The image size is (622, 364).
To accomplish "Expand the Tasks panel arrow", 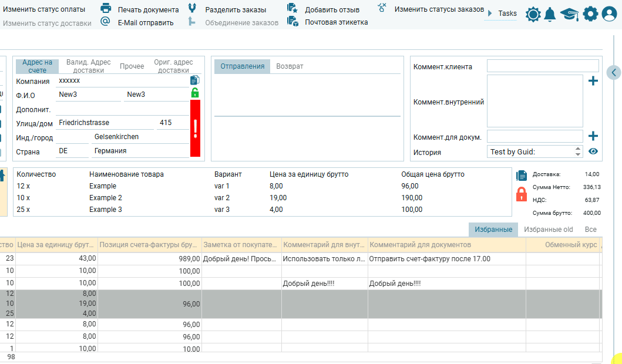I will [x=490, y=13].
